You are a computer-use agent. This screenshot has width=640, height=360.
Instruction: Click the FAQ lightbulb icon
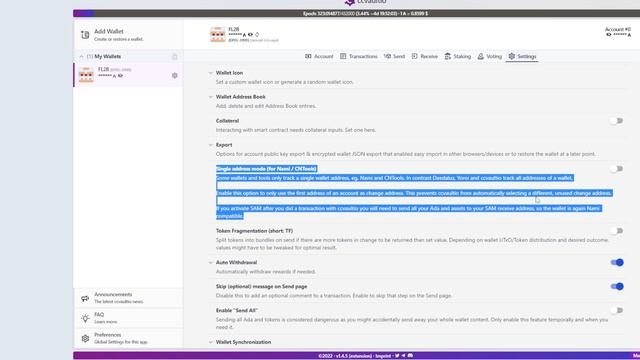[85, 318]
